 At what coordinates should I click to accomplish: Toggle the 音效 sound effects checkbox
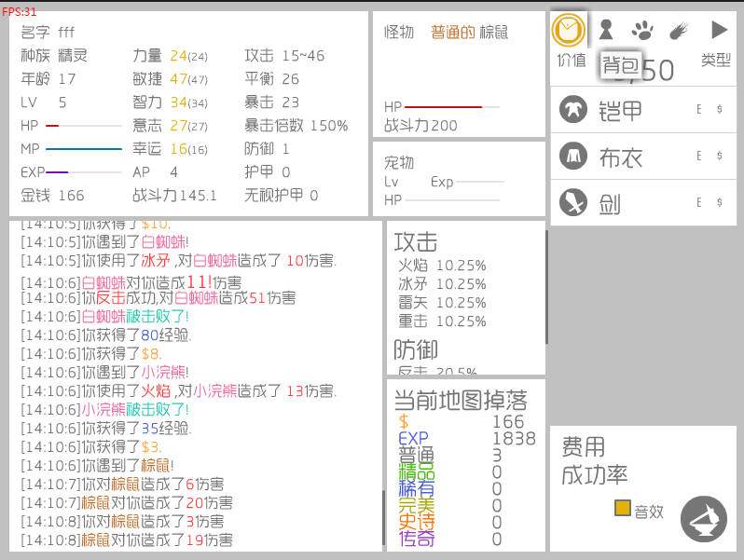622,508
